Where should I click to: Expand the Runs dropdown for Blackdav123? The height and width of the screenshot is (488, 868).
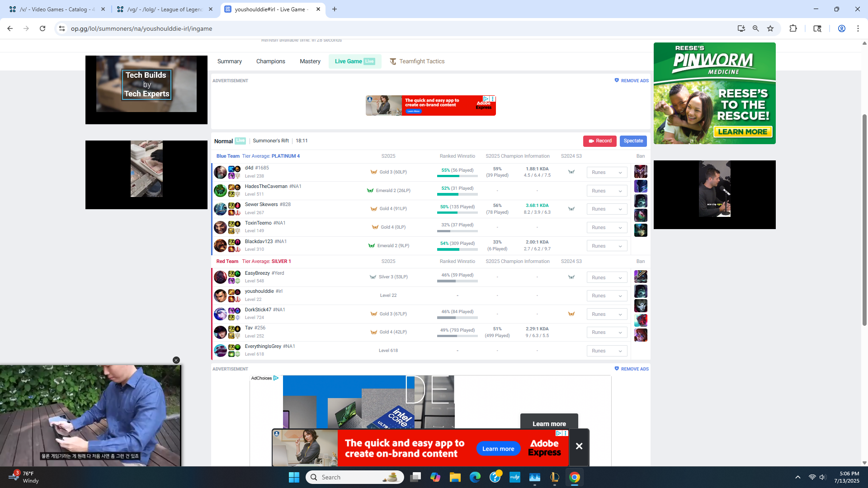(x=607, y=246)
